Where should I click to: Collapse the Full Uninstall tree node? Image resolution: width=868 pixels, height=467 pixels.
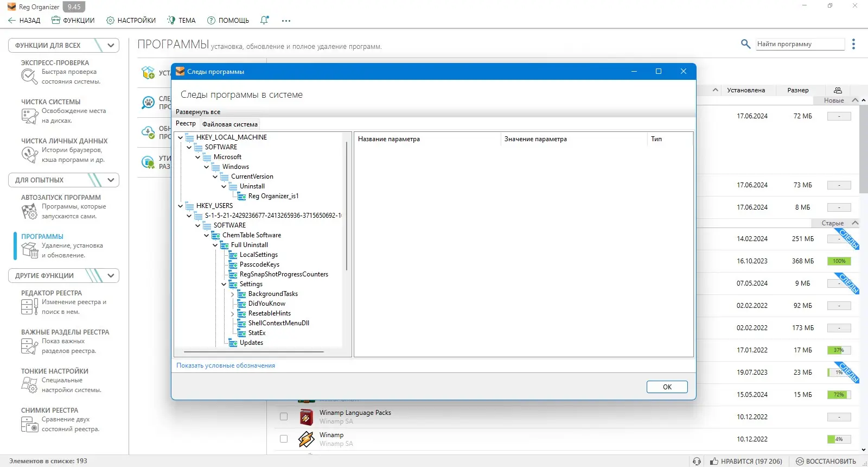click(215, 245)
